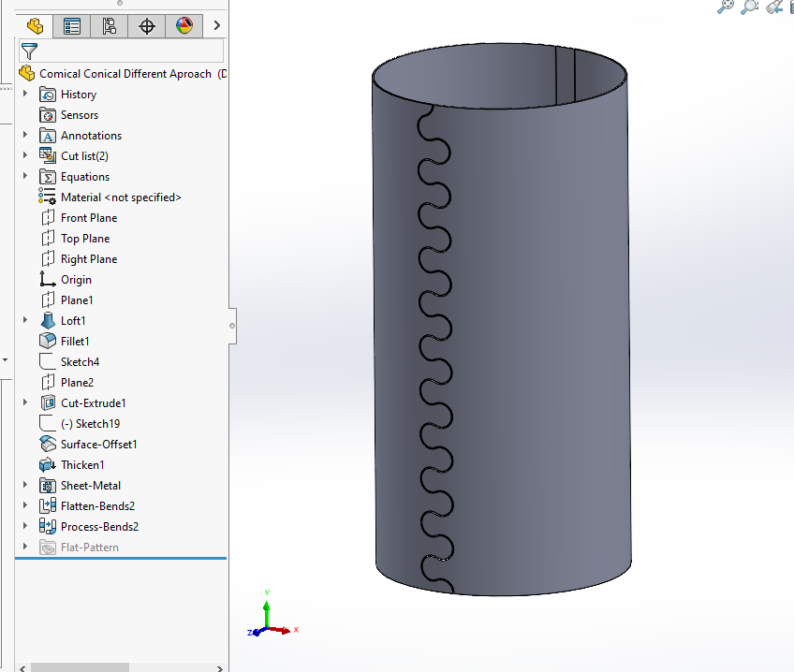Click the filter funnel icon

point(29,51)
